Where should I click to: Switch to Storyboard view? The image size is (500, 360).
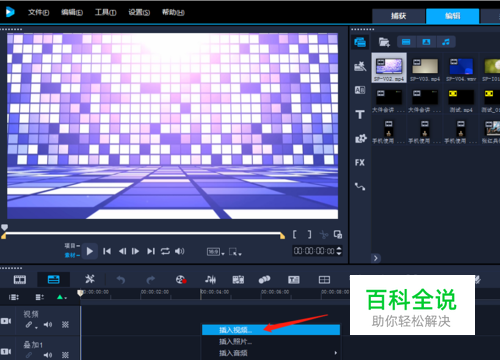[20, 280]
